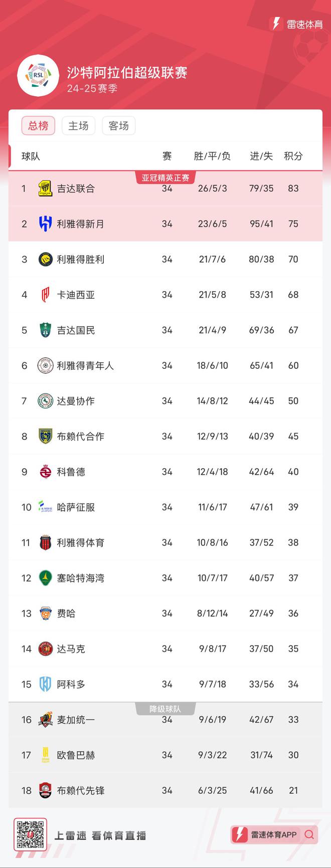Screen dimensions: 331x868
Task: Switch to the 客场 tab
Action: [118, 126]
